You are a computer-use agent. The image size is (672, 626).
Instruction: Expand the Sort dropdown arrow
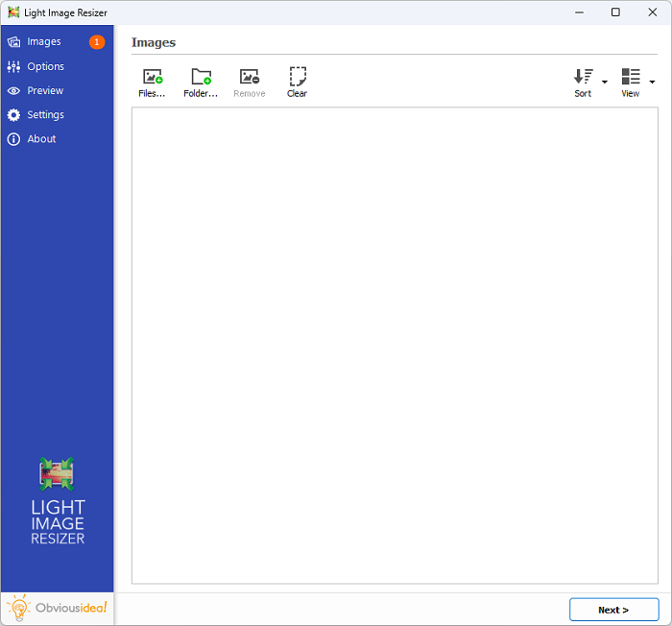pos(605,82)
